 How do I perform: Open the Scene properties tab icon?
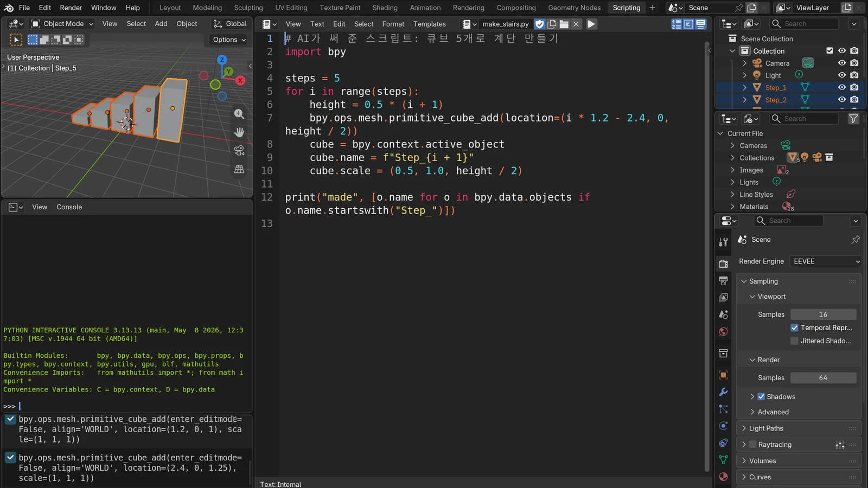(x=723, y=314)
